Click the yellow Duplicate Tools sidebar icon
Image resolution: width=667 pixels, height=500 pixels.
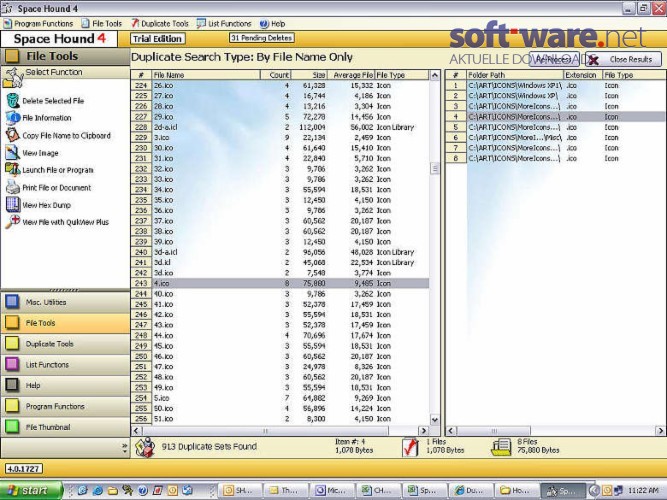(x=12, y=343)
